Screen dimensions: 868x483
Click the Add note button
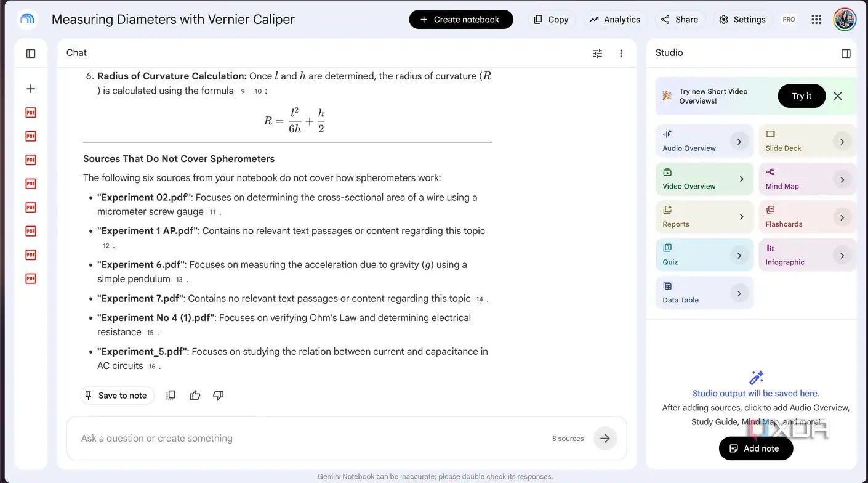pyautogui.click(x=756, y=448)
